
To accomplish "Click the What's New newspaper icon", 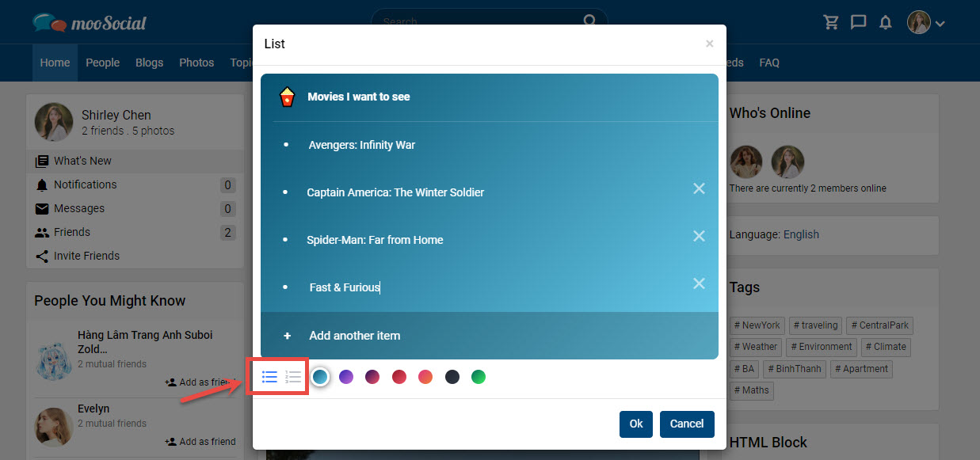I will (42, 162).
